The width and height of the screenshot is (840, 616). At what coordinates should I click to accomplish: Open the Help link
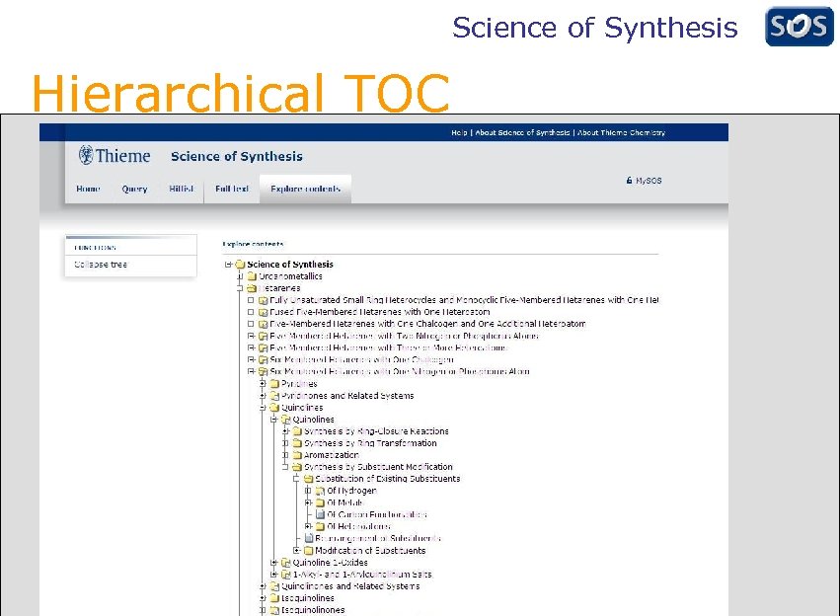[x=459, y=132]
